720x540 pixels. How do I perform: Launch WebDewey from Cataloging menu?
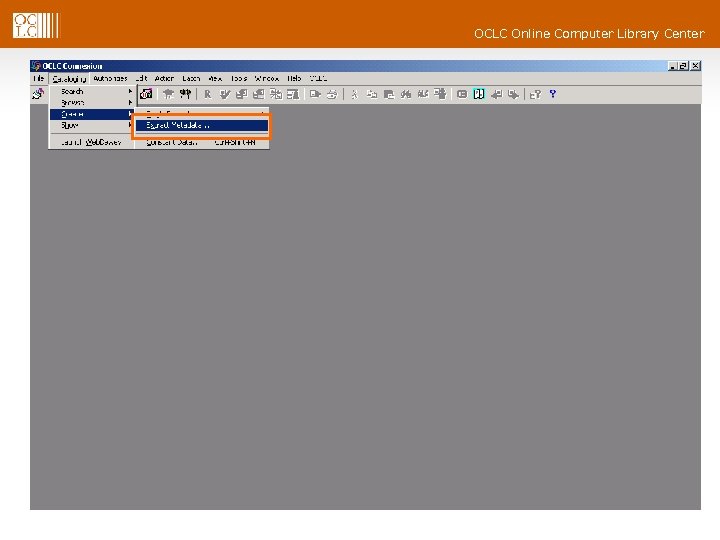click(92, 142)
